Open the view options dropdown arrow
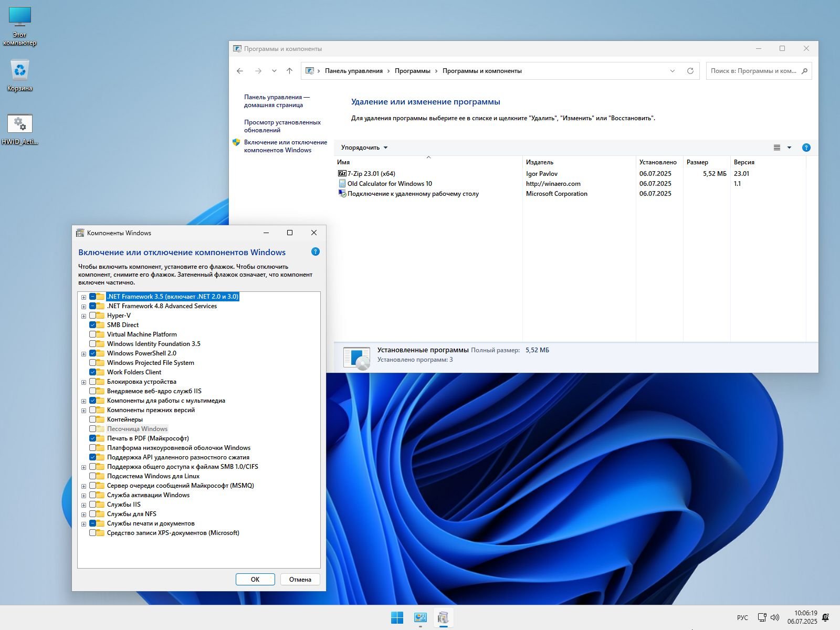This screenshot has height=630, width=840. point(789,148)
